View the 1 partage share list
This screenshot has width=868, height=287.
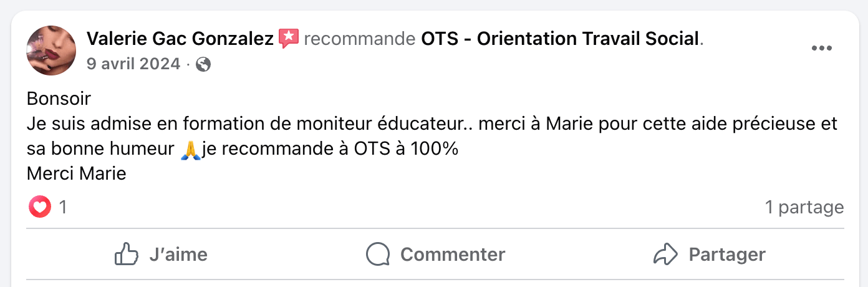tap(804, 207)
